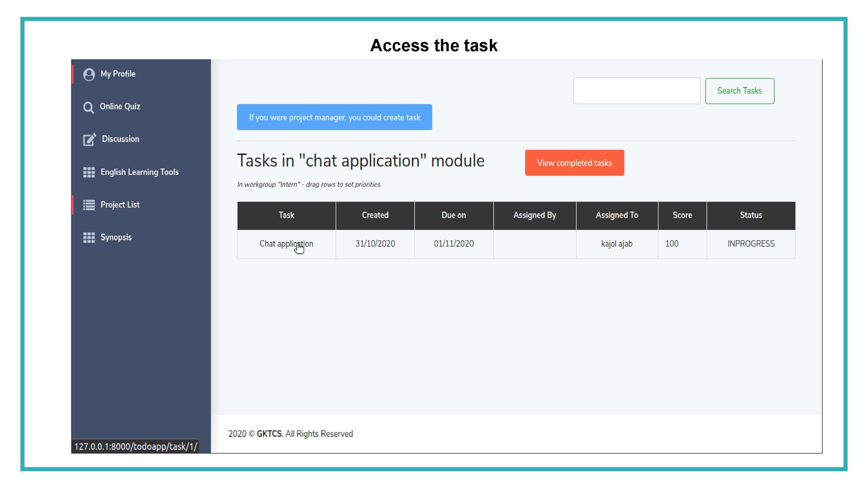Viewport: 868px width, 488px height.
Task: Click the project manager create task banner
Action: point(334,117)
